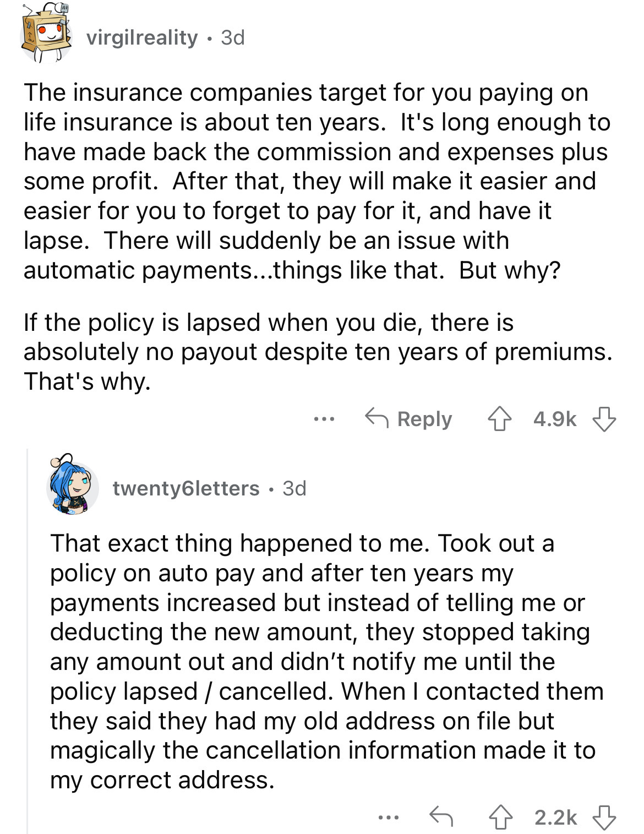Open more options on twenty6letters' reply
This screenshot has height=834, width=644.
tap(389, 817)
